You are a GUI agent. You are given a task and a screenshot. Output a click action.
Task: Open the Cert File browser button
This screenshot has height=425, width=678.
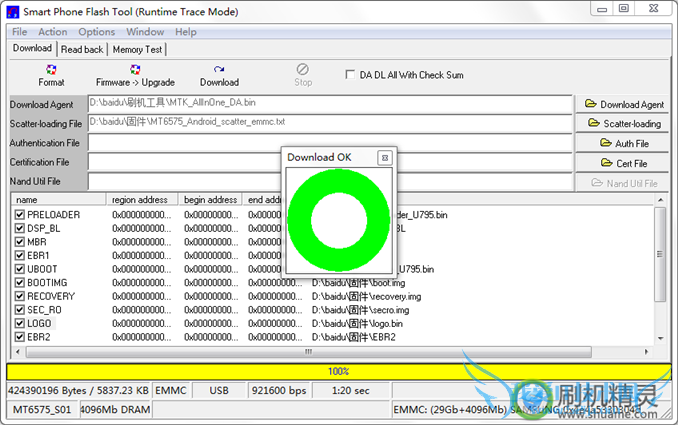pos(624,163)
